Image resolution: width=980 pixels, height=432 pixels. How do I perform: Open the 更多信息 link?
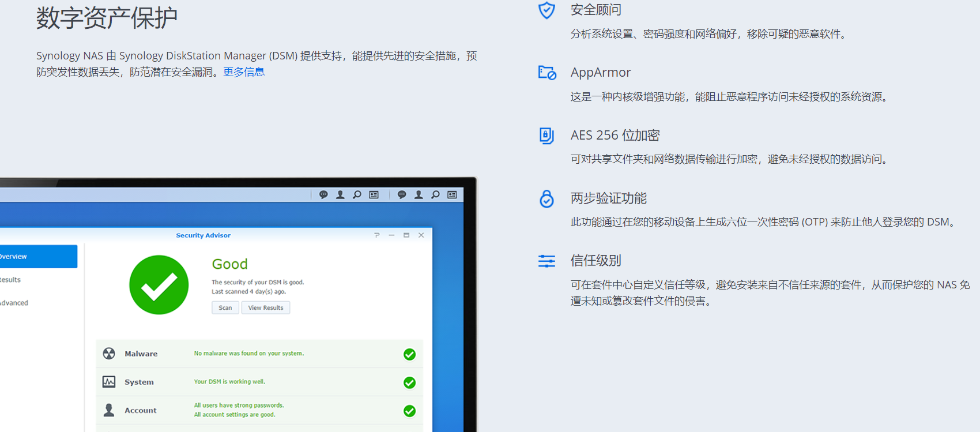tap(244, 72)
